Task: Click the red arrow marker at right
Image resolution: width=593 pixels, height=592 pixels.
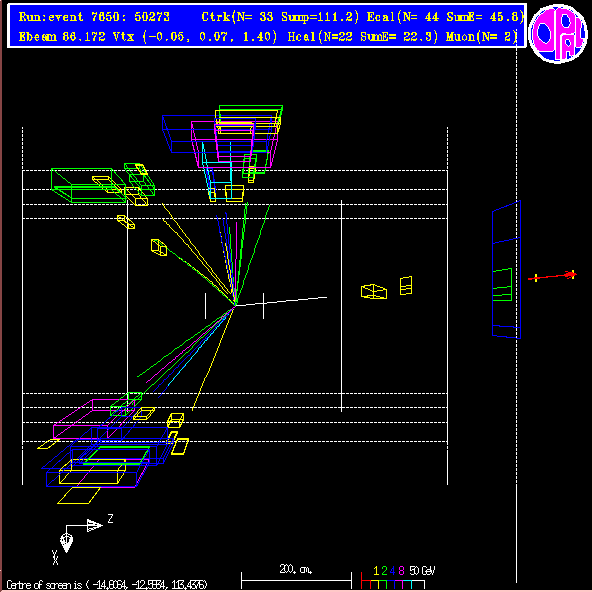Action: tap(553, 276)
